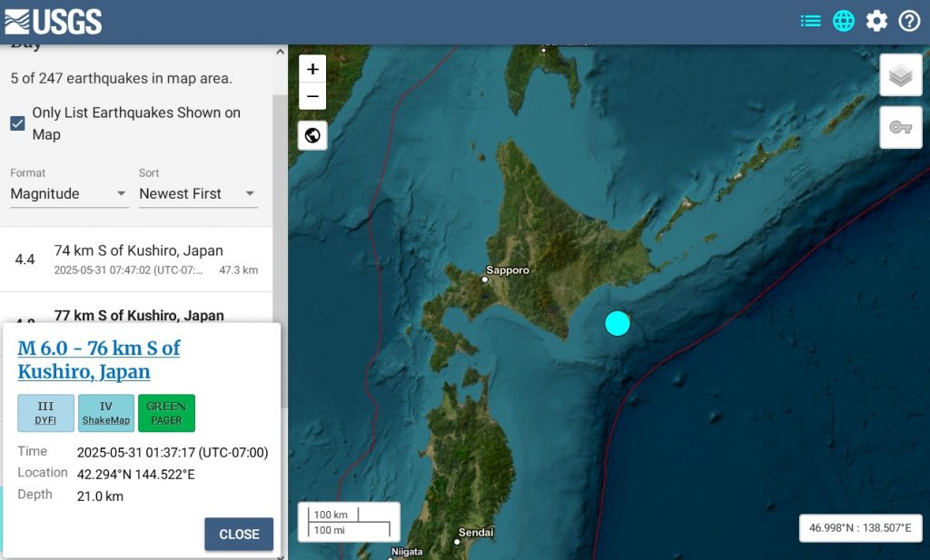
Task: Select the cyan earthquake marker on map
Action: tap(618, 323)
